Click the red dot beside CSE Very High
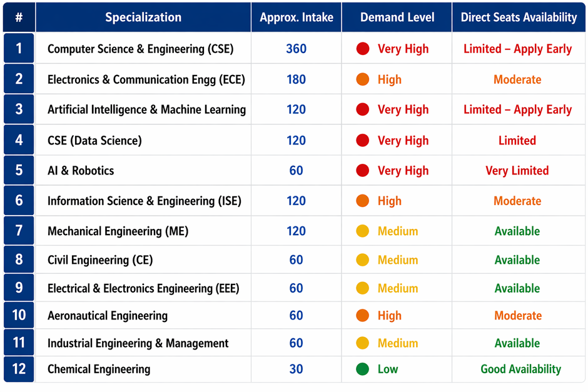This screenshot has height=392, width=588. pyautogui.click(x=362, y=49)
